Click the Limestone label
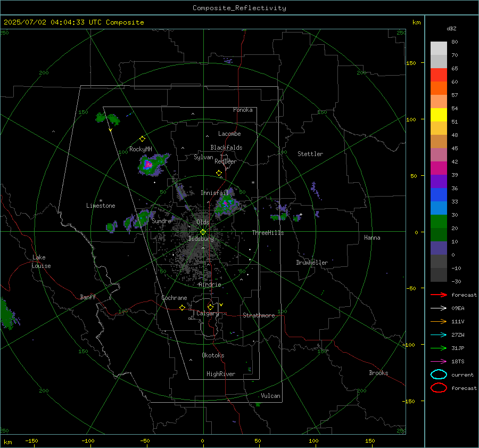479x448 pixels. pos(101,206)
